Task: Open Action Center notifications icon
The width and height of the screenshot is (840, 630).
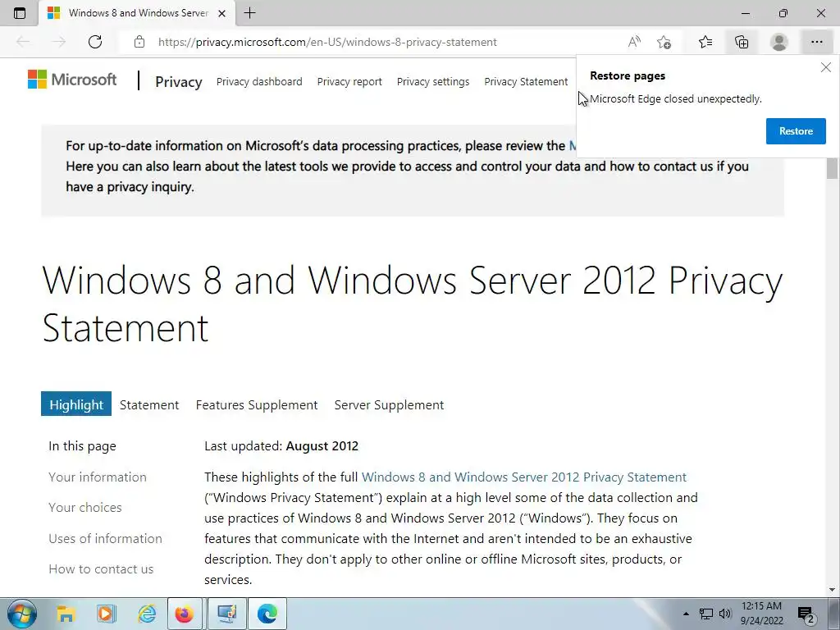Action: pos(806,614)
